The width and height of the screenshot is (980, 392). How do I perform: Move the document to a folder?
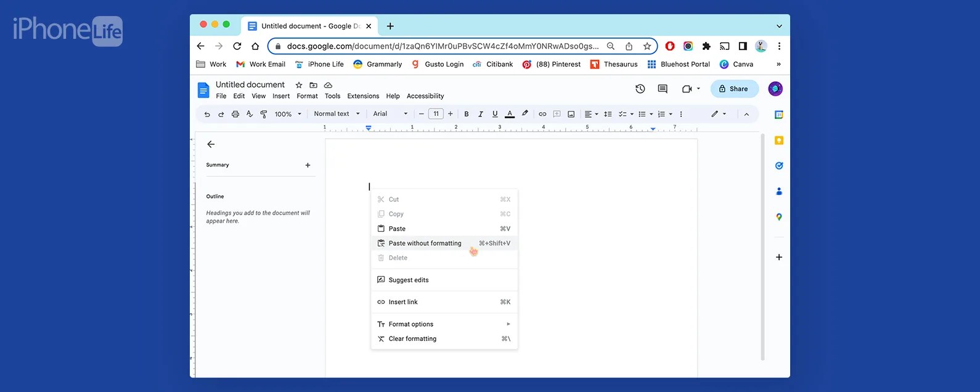click(x=313, y=85)
